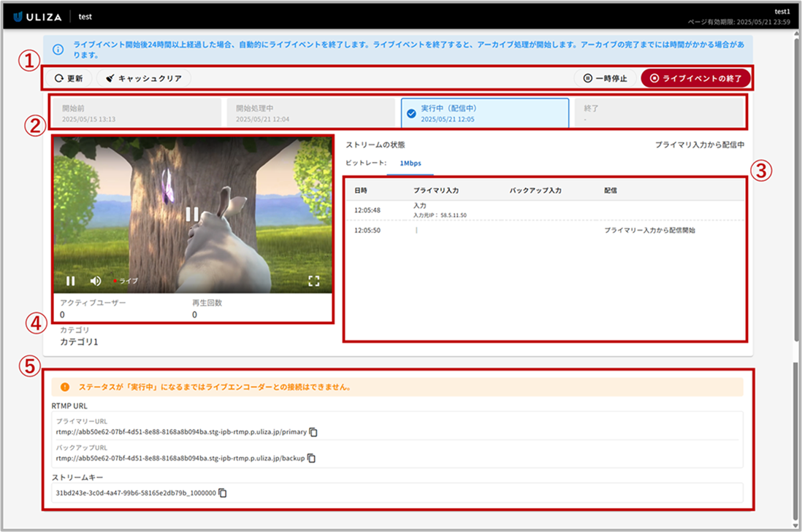Screen dimensions: 802x532
Task: Click the ストリームの状態 heading
Action: [x=375, y=145]
